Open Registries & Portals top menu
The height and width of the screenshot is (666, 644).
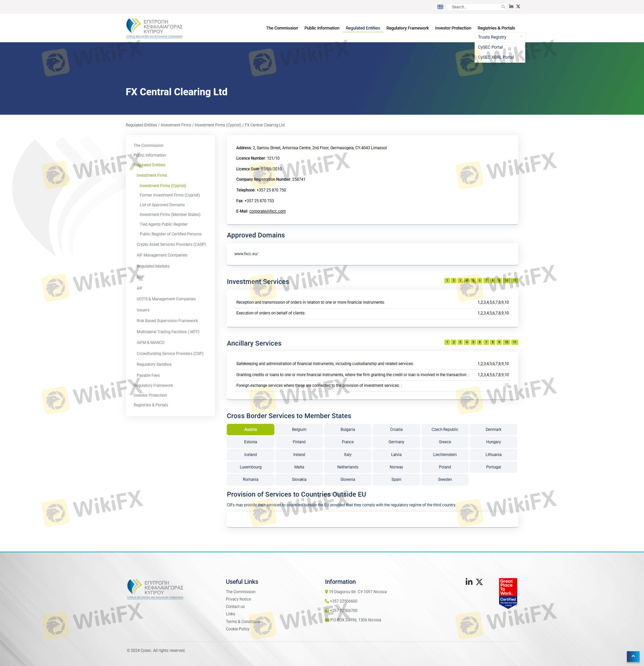(496, 28)
